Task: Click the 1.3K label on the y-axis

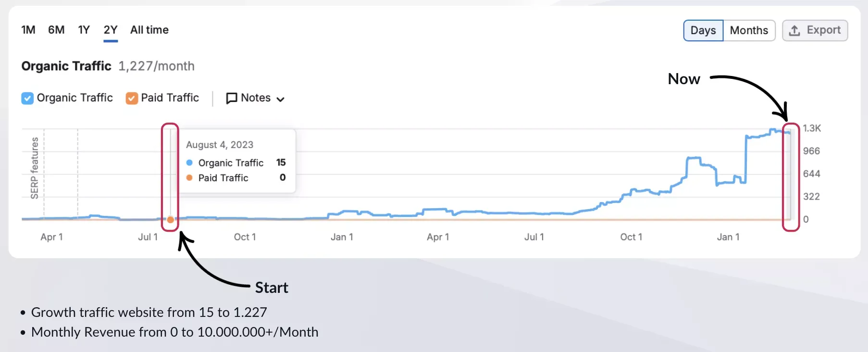Action: tap(812, 128)
